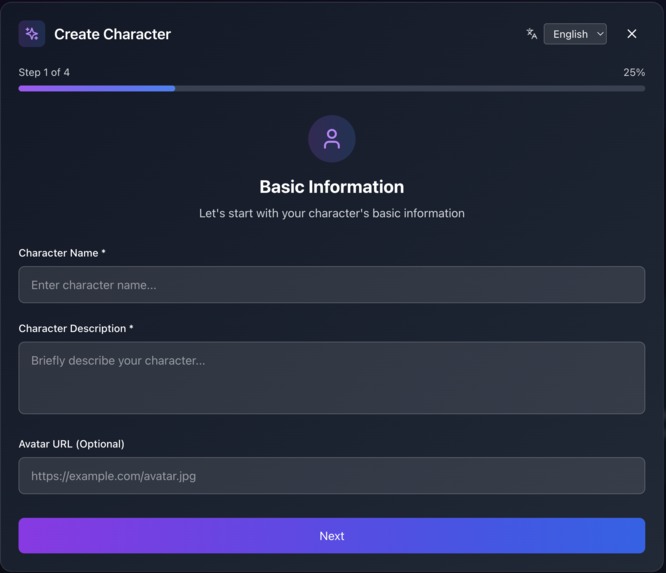The height and width of the screenshot is (573, 666).
Task: Click the step progress bar
Action: click(332, 88)
